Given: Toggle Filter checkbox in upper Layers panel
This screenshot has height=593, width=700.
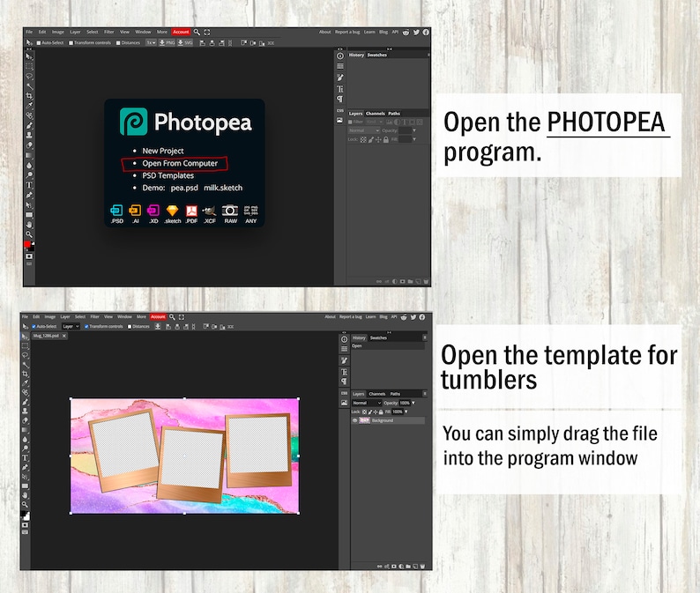Looking at the screenshot, I should (351, 122).
